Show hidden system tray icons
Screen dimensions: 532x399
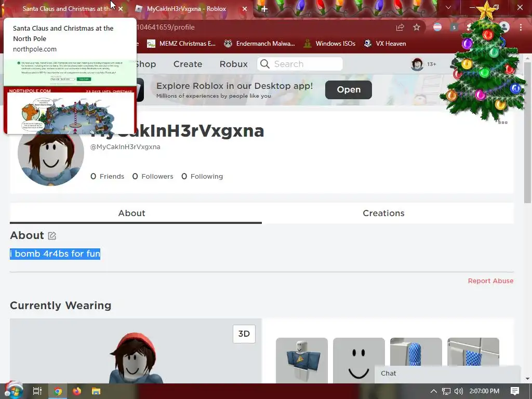[434, 391]
